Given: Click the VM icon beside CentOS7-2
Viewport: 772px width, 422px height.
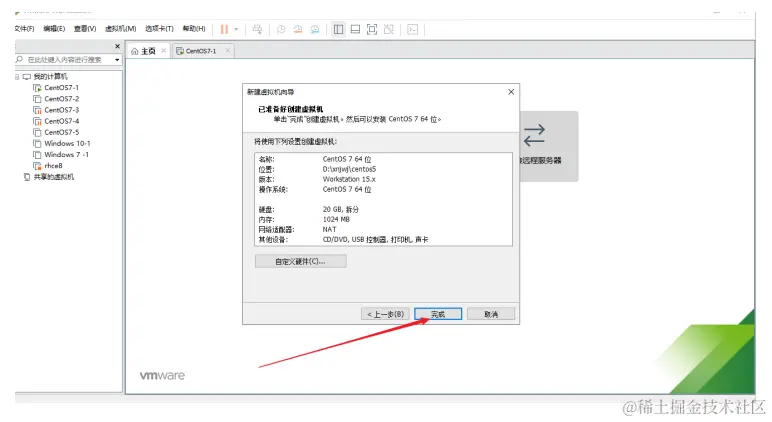Looking at the screenshot, I should click(x=37, y=98).
